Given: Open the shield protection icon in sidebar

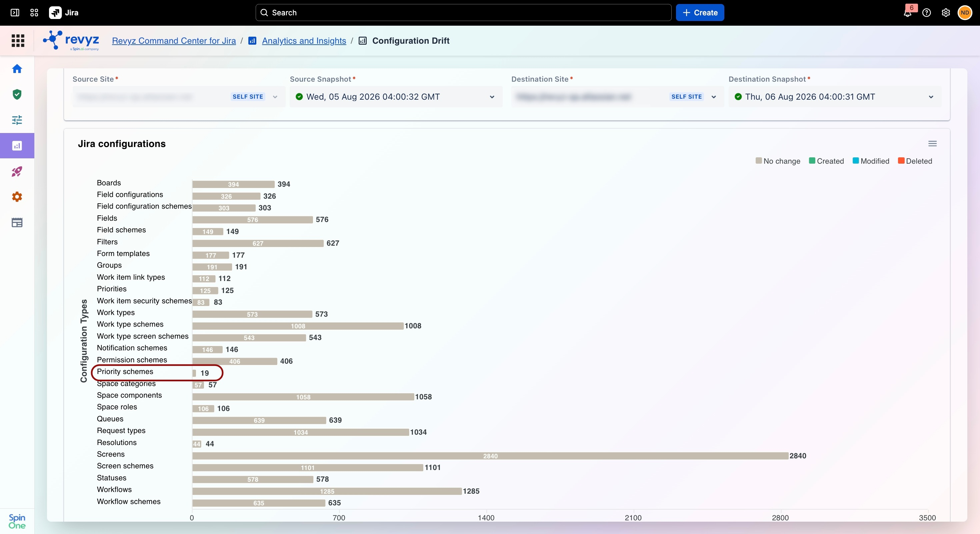Looking at the screenshot, I should (17, 94).
